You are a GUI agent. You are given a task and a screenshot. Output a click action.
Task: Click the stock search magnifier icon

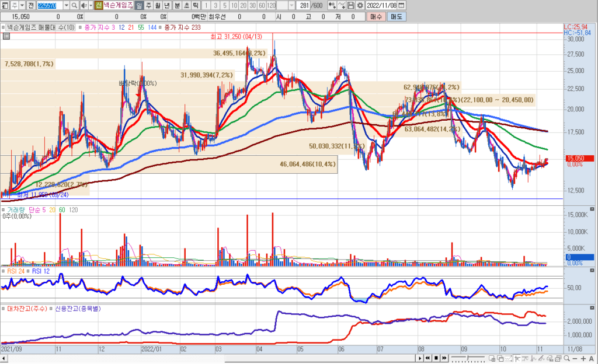click(75, 5)
